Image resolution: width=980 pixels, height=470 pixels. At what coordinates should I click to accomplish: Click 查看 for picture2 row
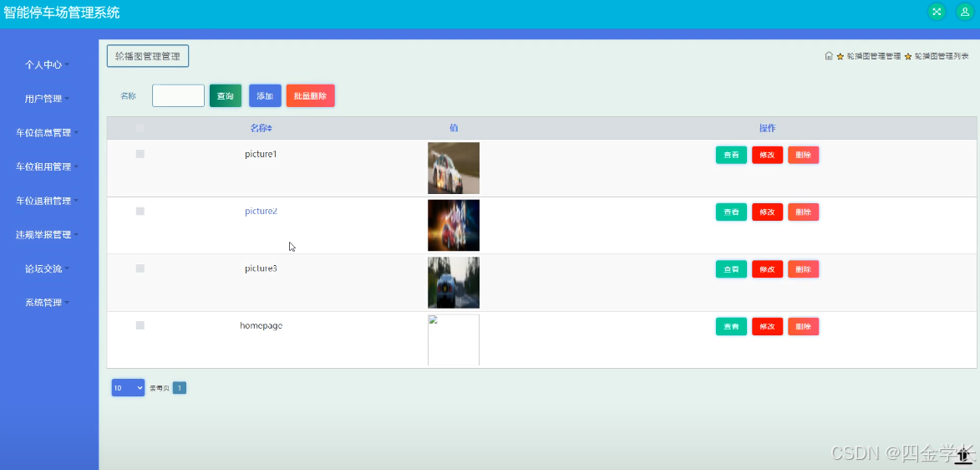click(x=731, y=212)
